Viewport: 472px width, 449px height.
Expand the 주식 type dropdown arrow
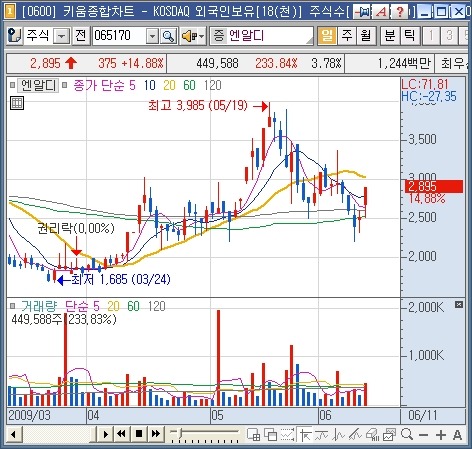pos(62,36)
